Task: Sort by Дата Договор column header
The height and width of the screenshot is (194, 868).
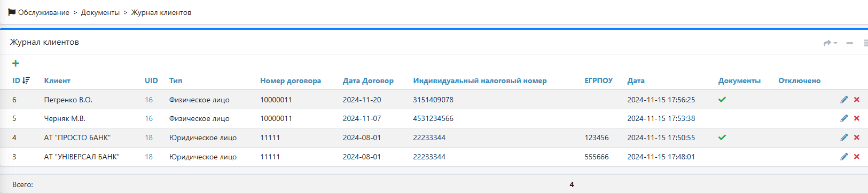Action: (x=368, y=80)
